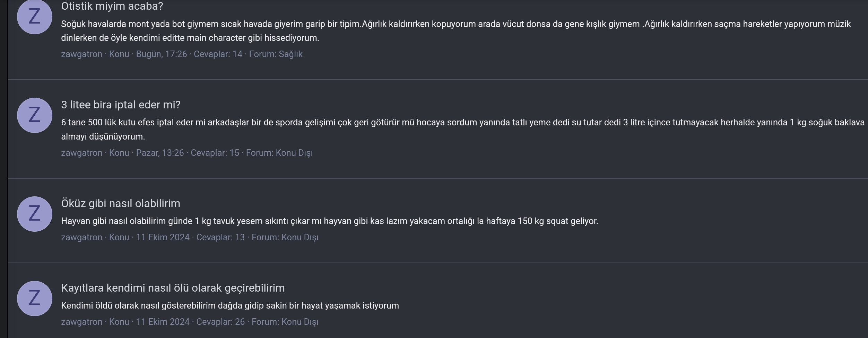Open Konu Dışı forum under Öküz thread
This screenshot has width=868, height=338.
[x=300, y=238]
